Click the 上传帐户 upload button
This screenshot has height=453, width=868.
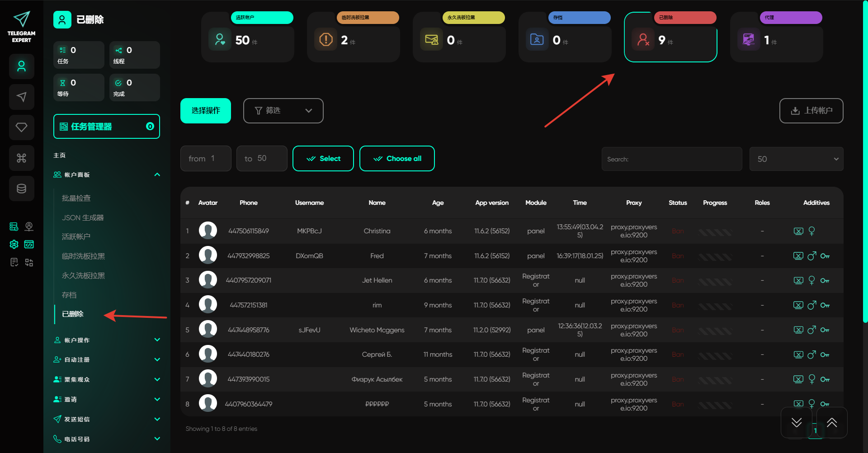tap(811, 111)
